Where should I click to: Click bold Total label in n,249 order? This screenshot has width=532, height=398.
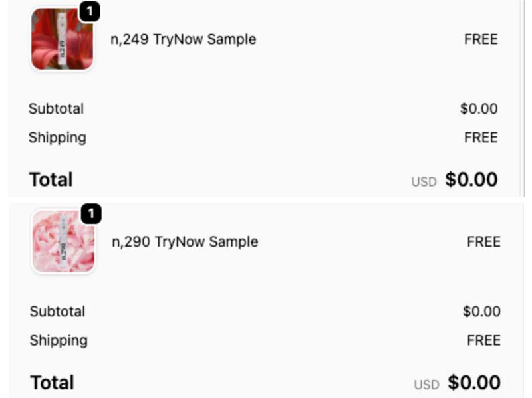[x=51, y=179]
